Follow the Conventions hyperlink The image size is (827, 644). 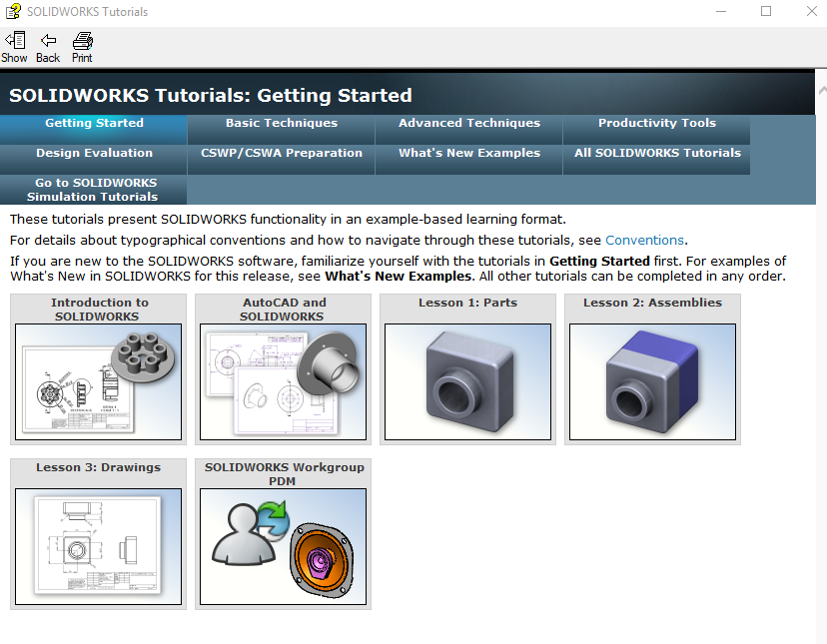point(644,241)
